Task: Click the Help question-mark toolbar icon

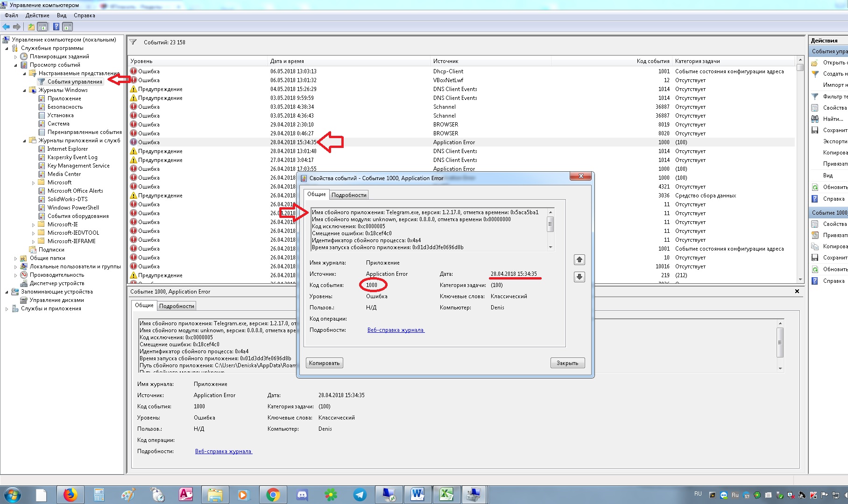Action: 56,27
